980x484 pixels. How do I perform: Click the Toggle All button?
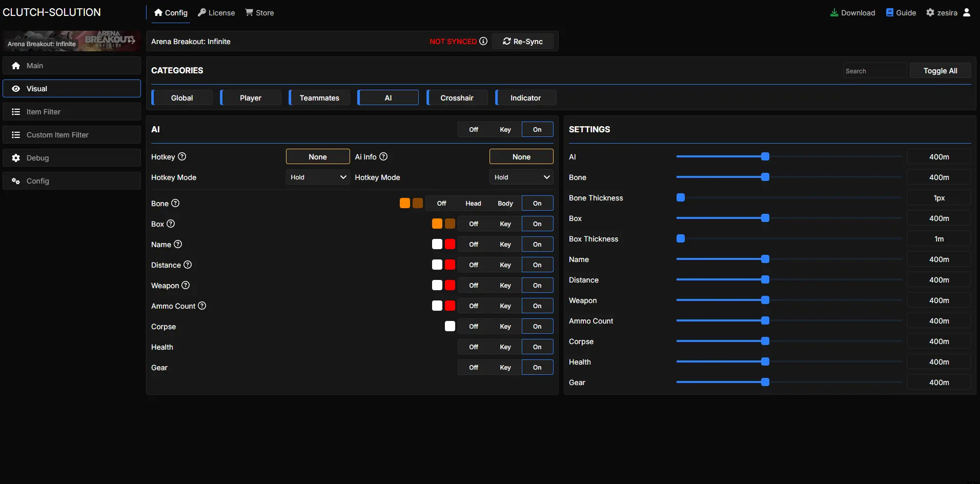pos(940,71)
